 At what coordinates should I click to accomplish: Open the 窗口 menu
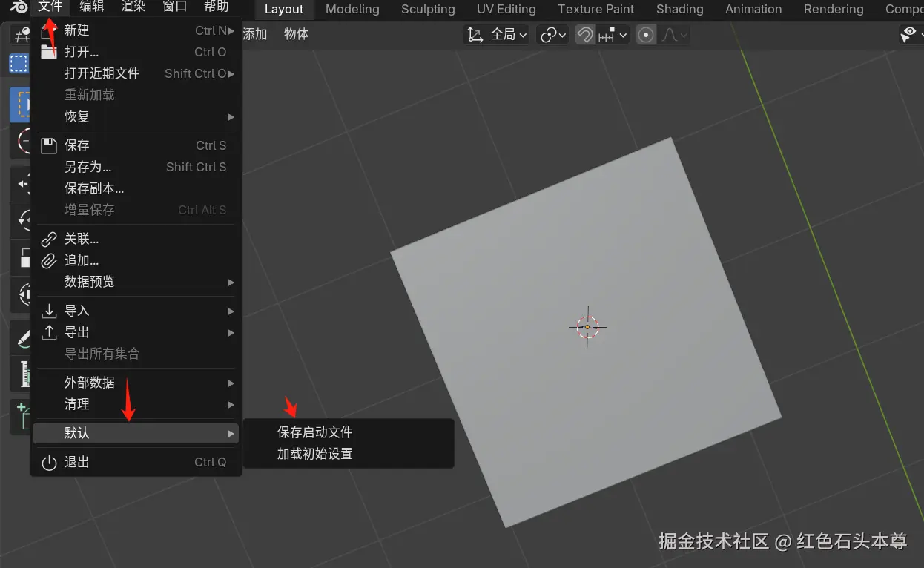(175, 7)
